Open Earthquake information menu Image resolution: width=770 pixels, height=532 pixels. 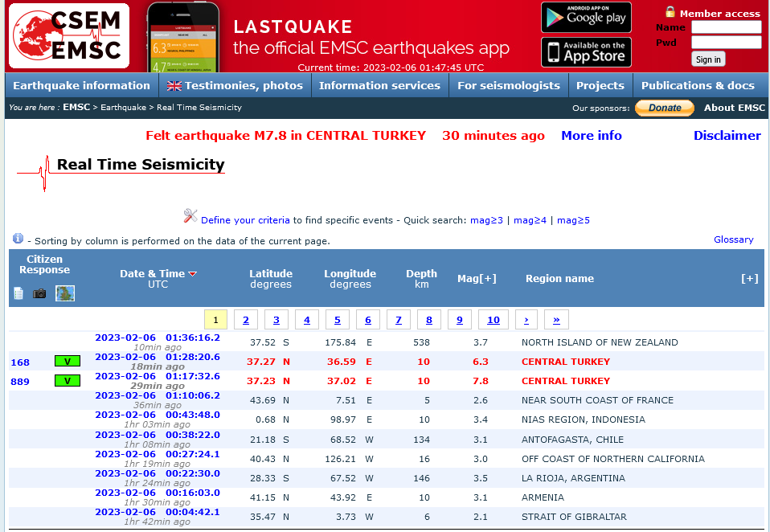click(81, 85)
